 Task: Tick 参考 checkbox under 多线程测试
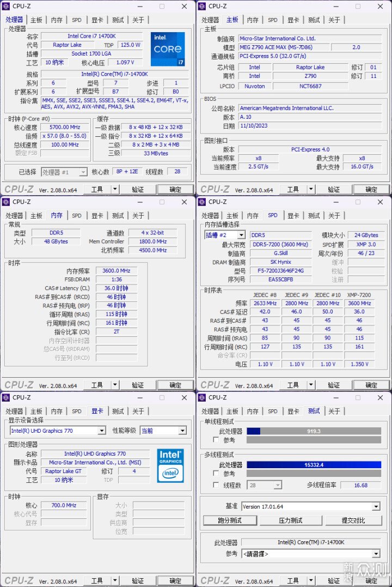pyautogui.click(x=216, y=473)
